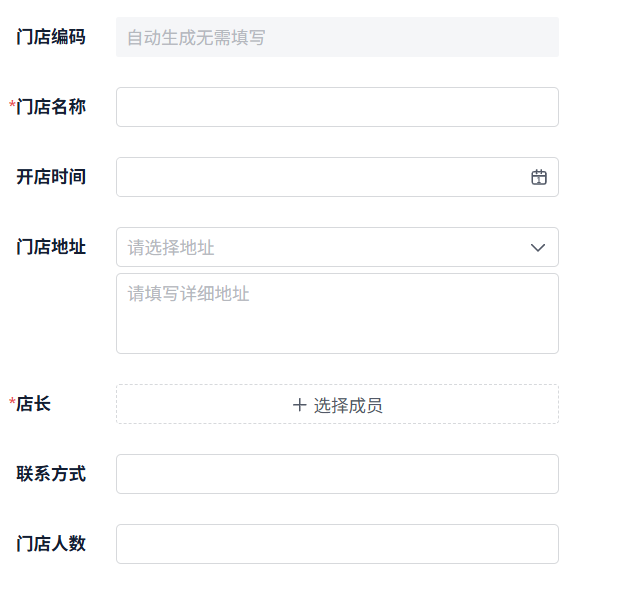The image size is (639, 589).
Task: Click the 开店时间 label
Action: [51, 177]
